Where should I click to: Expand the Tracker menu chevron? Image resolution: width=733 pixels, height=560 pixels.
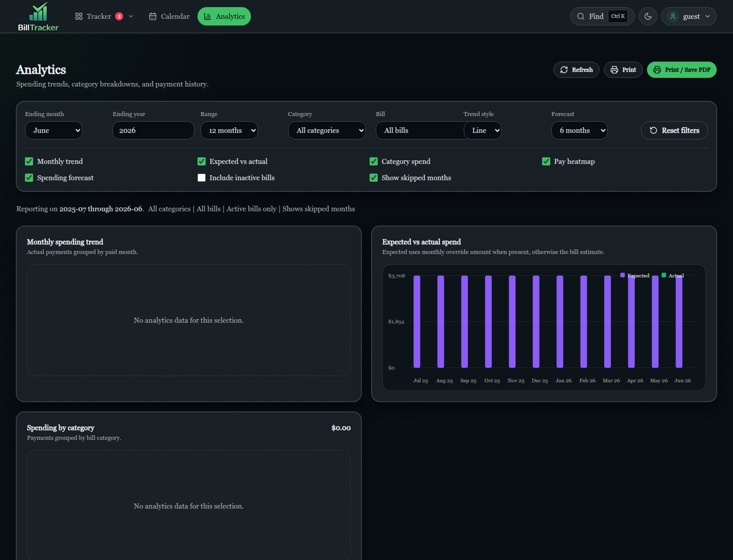(131, 16)
